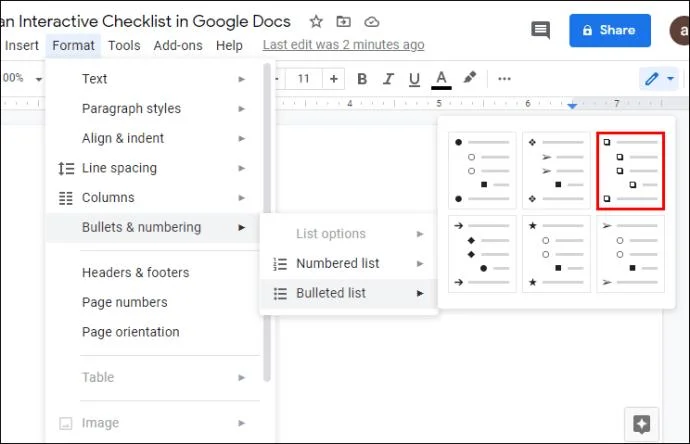Image resolution: width=690 pixels, height=444 pixels.
Task: Expand Align & indent submenu
Action: (x=152, y=138)
